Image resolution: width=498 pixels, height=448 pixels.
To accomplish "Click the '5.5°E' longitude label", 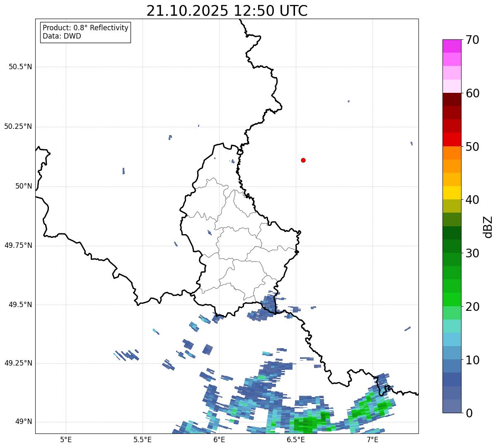I will (143, 439).
